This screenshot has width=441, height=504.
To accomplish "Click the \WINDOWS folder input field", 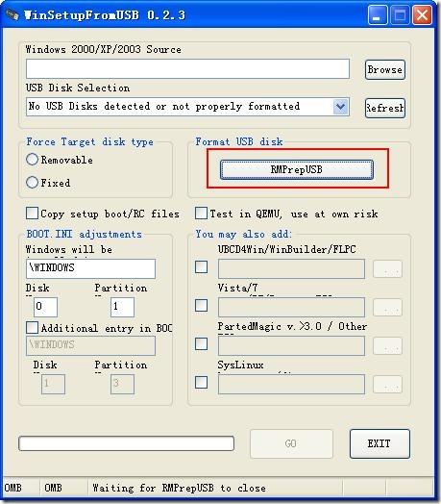I will tap(90, 268).
